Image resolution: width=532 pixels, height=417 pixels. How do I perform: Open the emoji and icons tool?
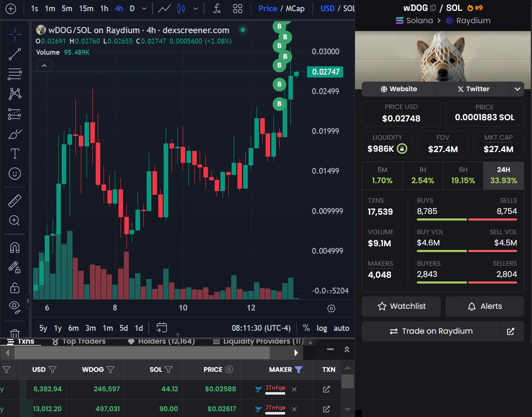(x=15, y=173)
